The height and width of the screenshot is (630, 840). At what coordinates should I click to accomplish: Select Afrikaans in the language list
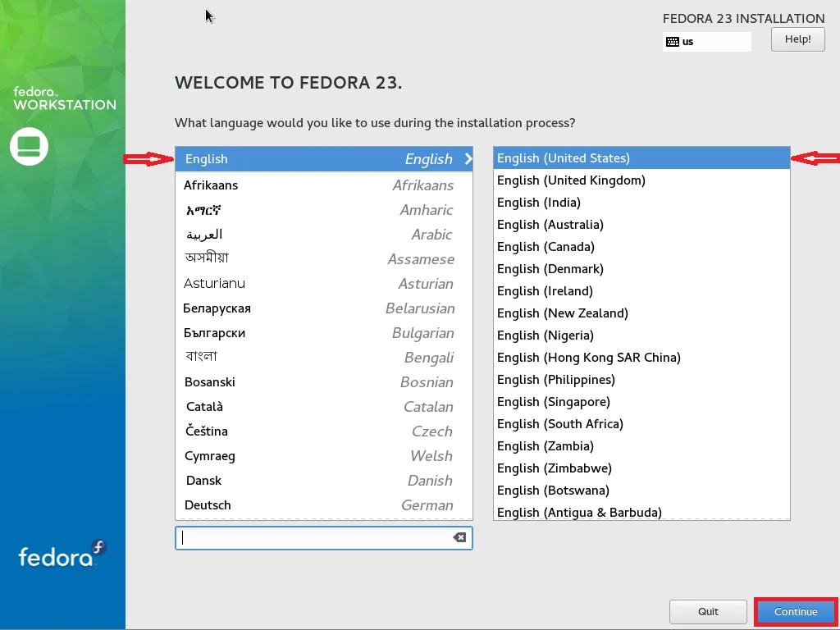tap(323, 185)
